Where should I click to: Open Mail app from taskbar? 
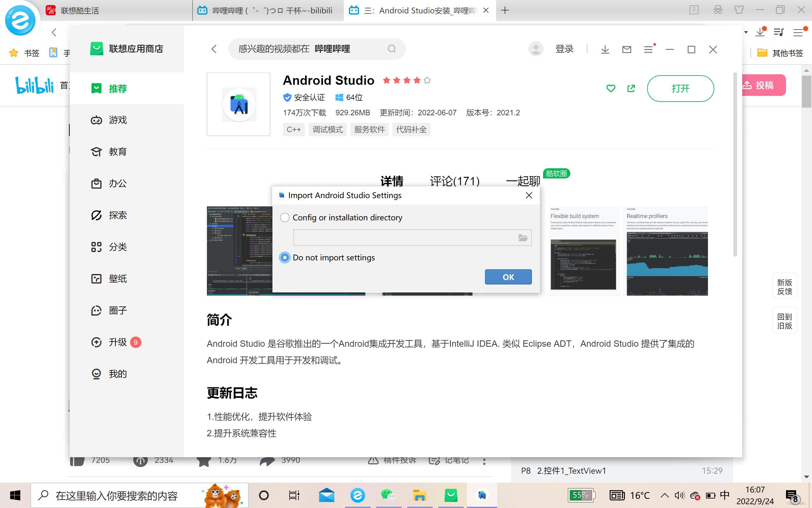[x=326, y=495]
